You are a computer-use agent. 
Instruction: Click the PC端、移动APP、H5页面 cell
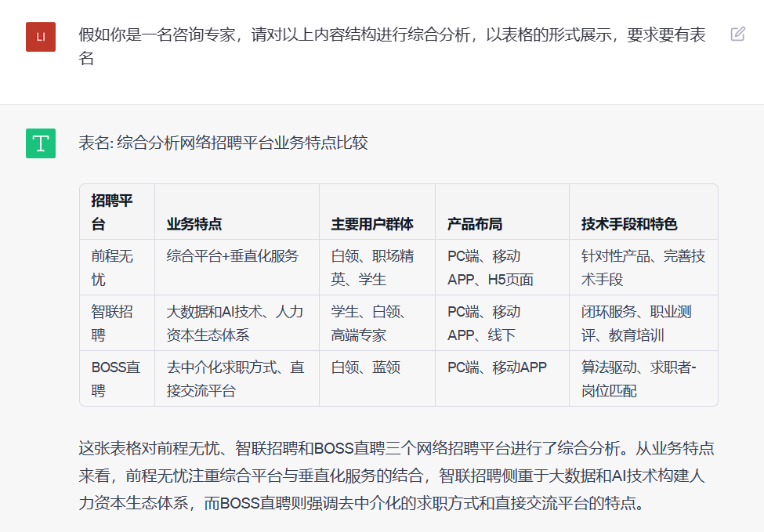coord(502,267)
